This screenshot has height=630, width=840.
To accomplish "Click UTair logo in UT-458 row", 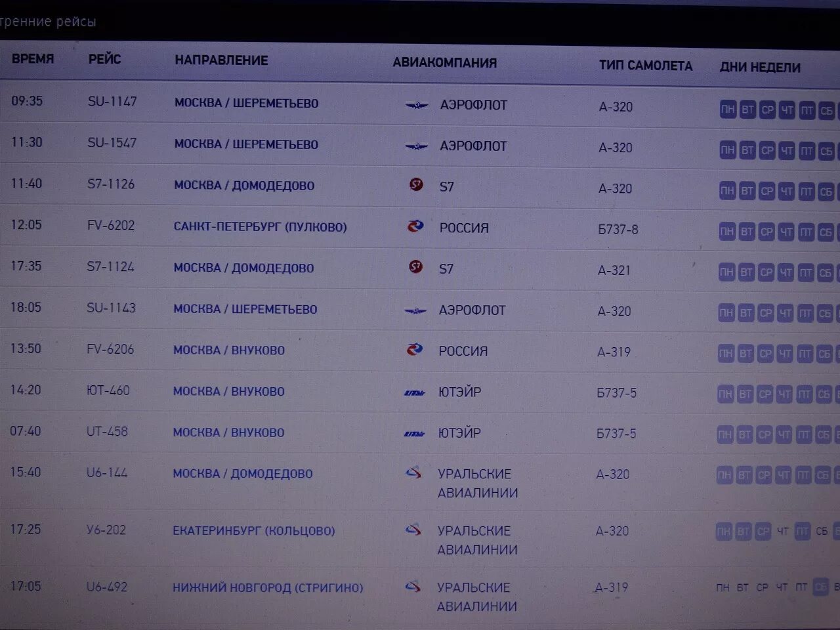I will click(415, 433).
